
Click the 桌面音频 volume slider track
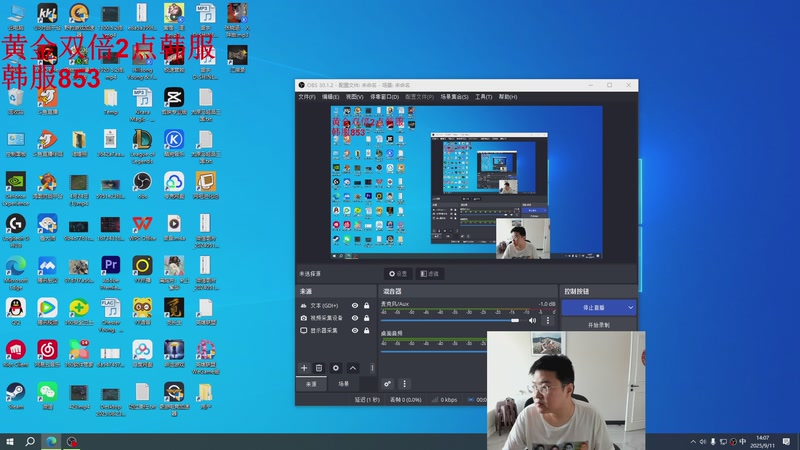(x=434, y=351)
